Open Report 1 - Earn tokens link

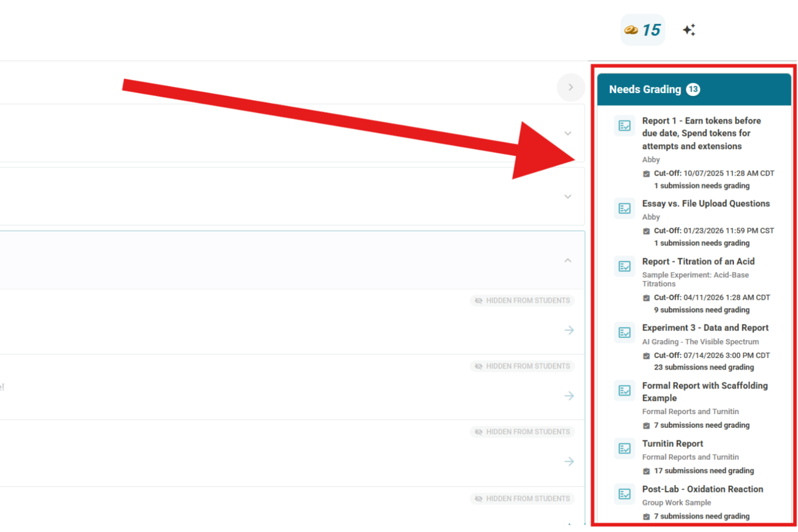(x=701, y=134)
